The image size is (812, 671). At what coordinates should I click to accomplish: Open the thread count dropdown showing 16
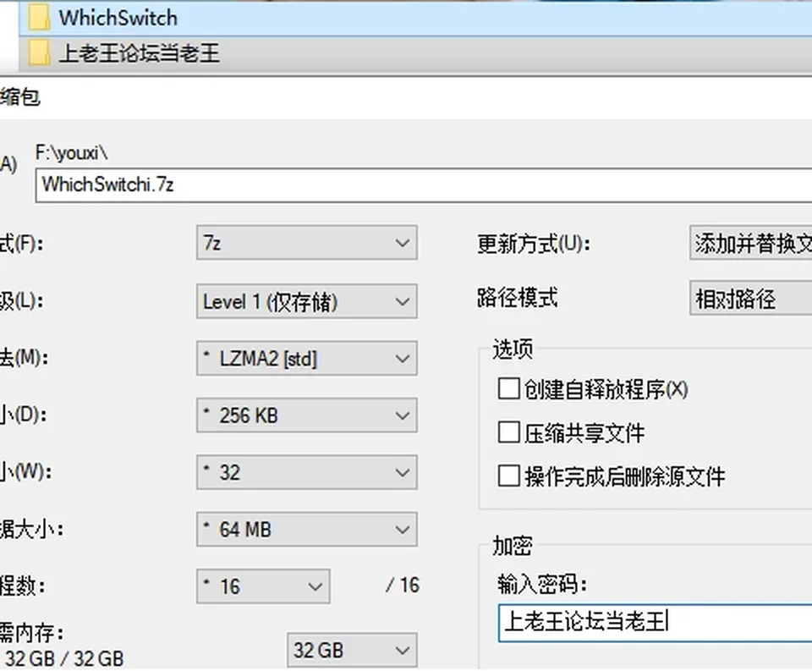(x=263, y=586)
